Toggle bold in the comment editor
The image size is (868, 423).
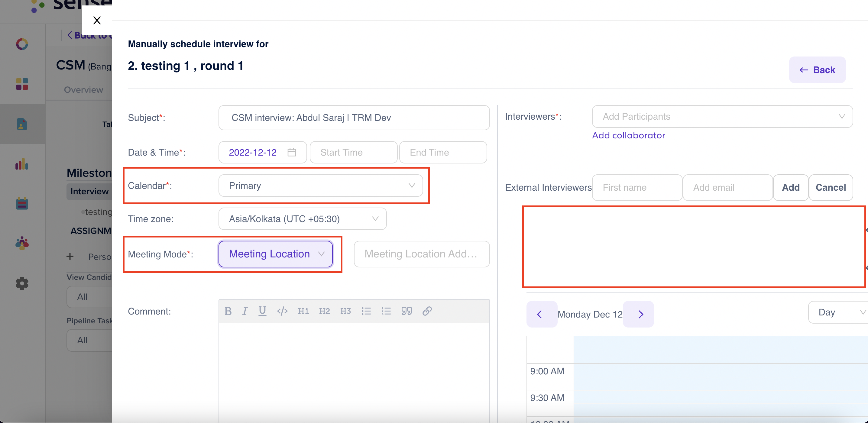pos(228,311)
